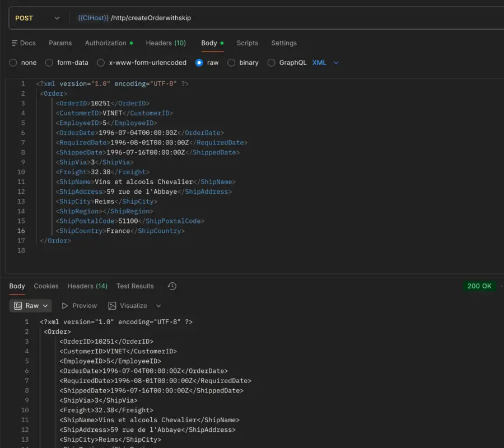
Task: Click the Visualize chart icon button
Action: [x=128, y=306]
